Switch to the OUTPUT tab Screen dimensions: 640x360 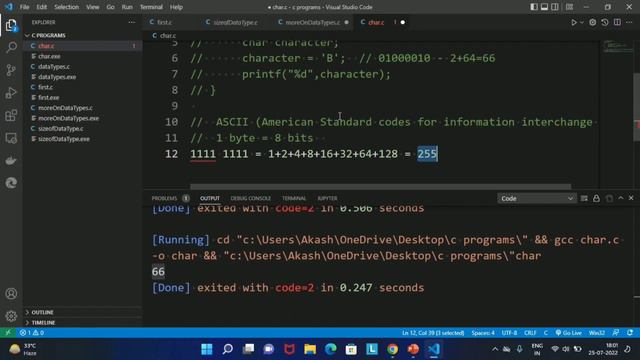click(210, 198)
